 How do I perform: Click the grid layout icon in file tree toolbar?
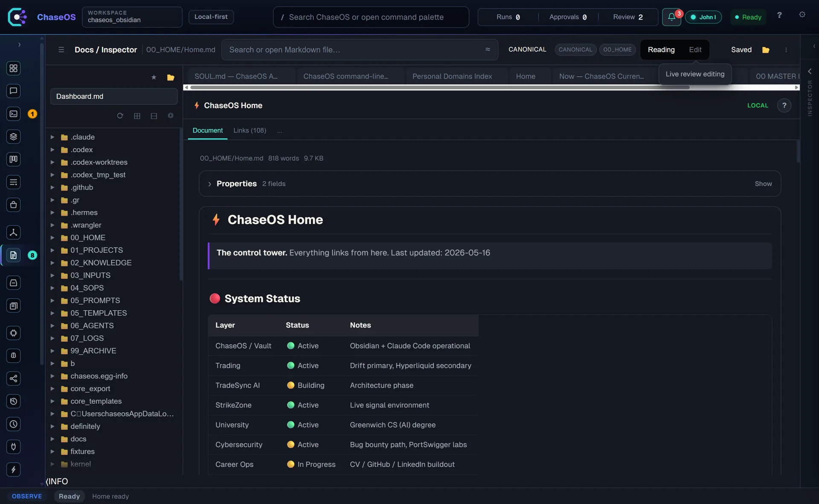coord(137,116)
